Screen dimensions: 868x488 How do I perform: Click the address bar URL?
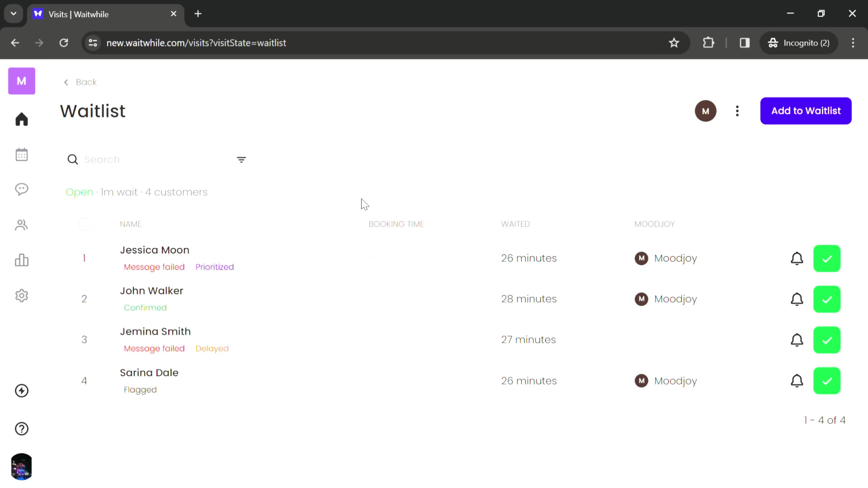pyautogui.click(x=196, y=43)
